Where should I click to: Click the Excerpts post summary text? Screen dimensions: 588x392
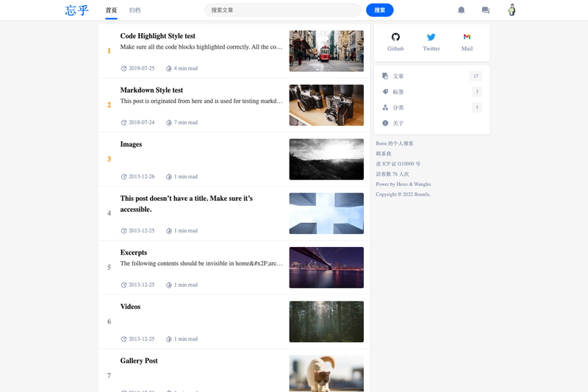tap(201, 263)
